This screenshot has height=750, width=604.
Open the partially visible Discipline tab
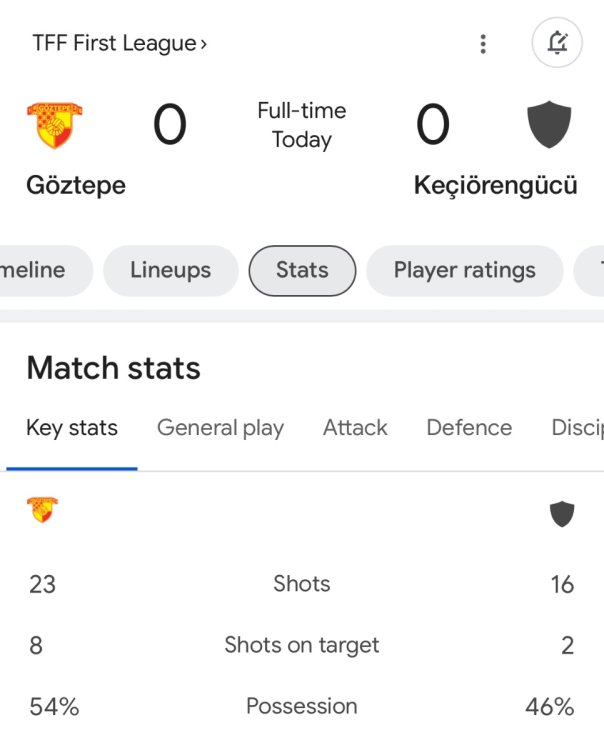578,428
